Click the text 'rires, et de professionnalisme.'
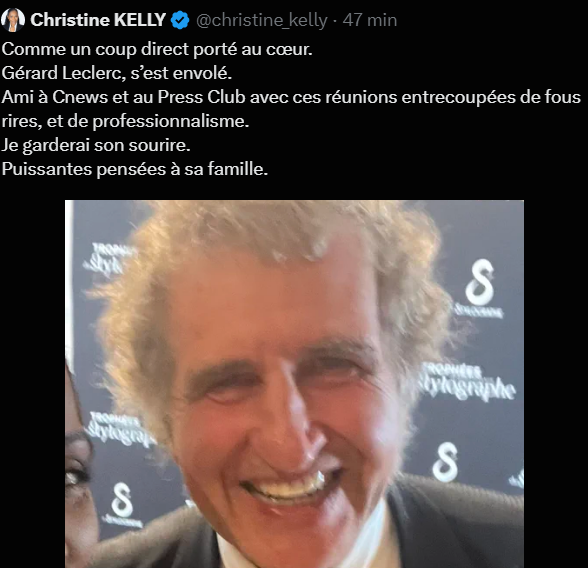 coord(125,121)
